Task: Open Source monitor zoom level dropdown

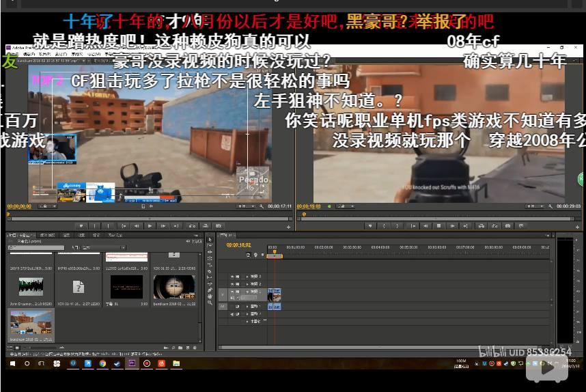Action: [x=48, y=206]
